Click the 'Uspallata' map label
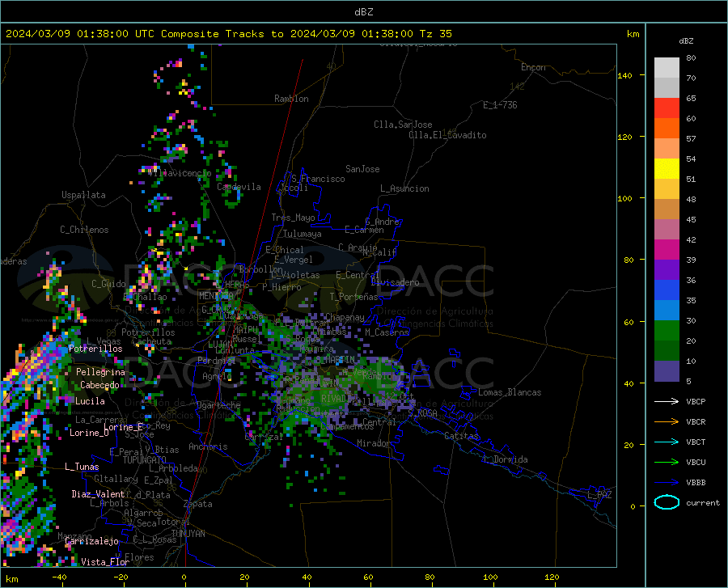This screenshot has width=728, height=588. pyautogui.click(x=83, y=195)
